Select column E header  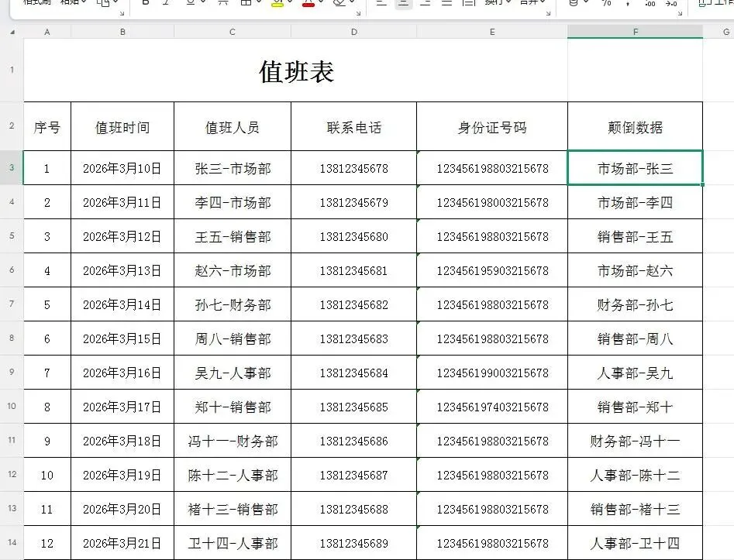[x=492, y=32]
